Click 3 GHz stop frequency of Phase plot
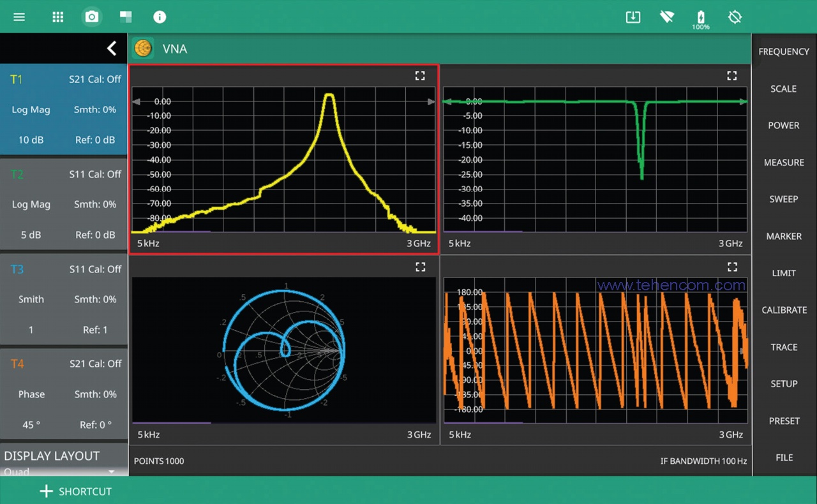This screenshot has height=504, width=817. [x=731, y=434]
